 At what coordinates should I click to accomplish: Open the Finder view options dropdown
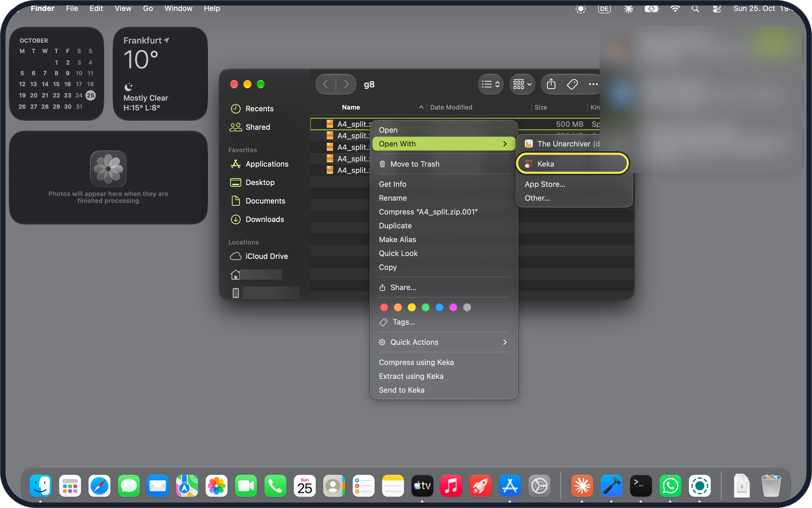coord(490,84)
